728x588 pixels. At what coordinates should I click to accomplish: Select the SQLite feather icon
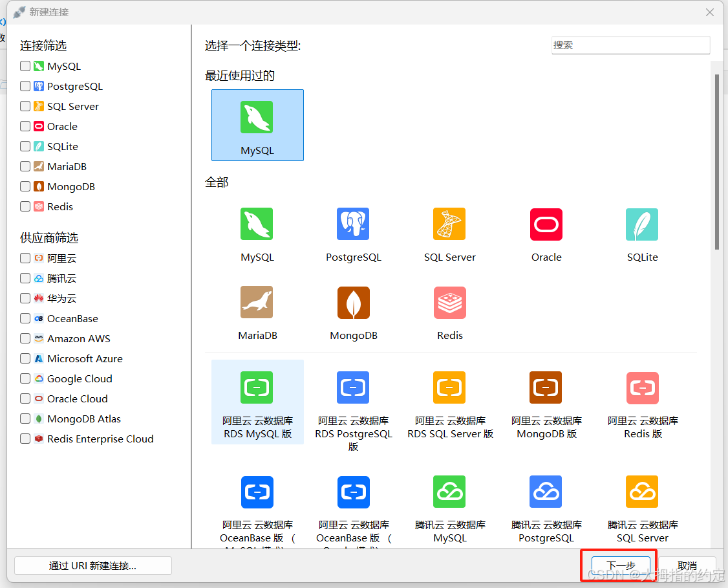coord(642,224)
